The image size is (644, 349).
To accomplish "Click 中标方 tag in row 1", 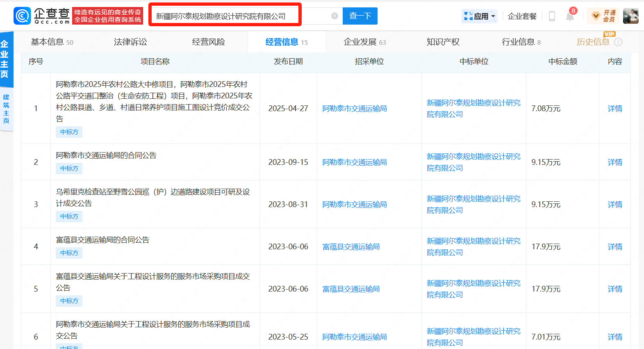I will pos(69,132).
